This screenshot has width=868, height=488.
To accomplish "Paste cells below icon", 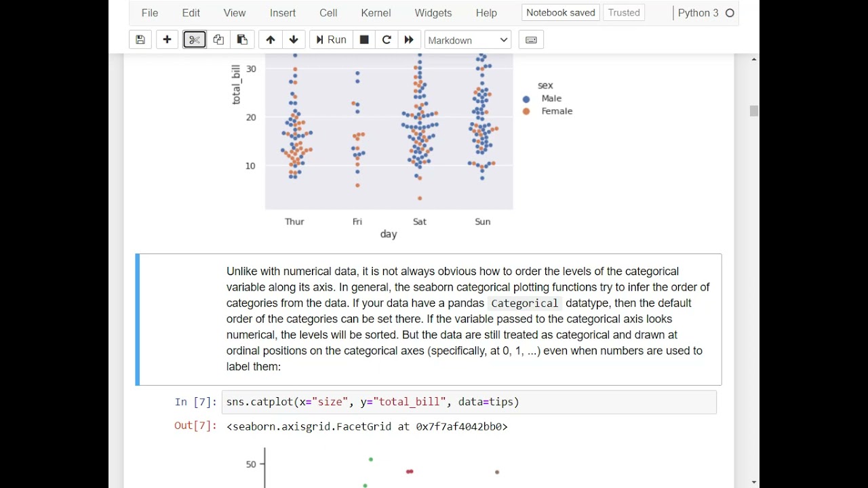I will pyautogui.click(x=242, y=40).
